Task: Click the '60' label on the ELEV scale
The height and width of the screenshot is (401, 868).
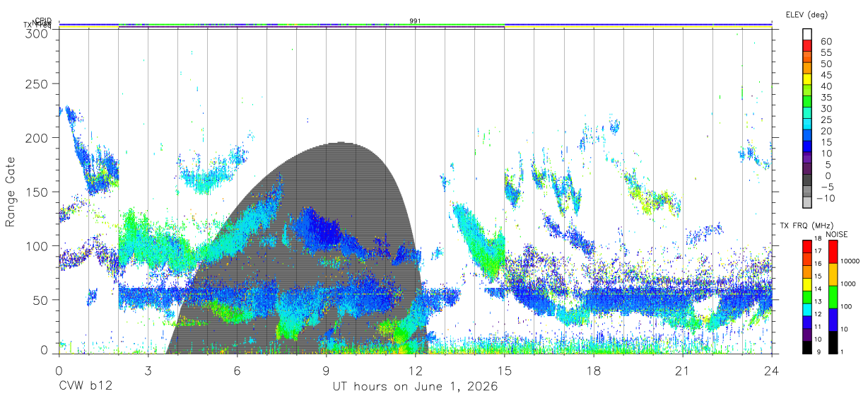Action: (826, 41)
